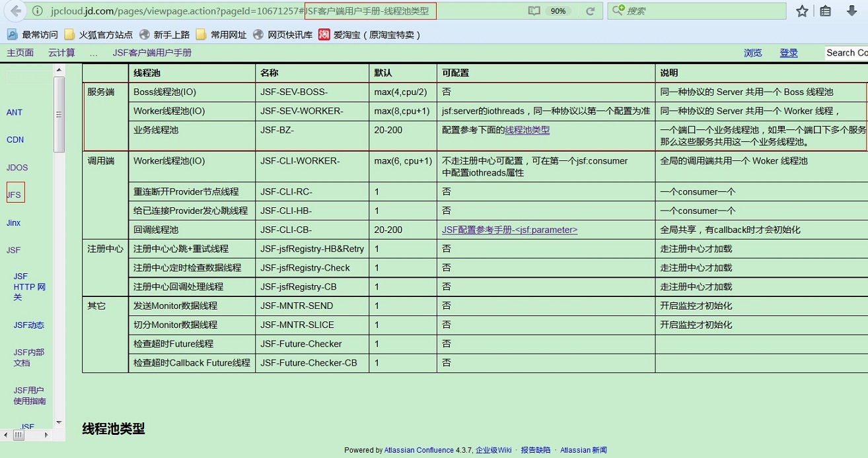Click the JSF-Future-Checker-CB cell
868x458 pixels.
point(312,363)
